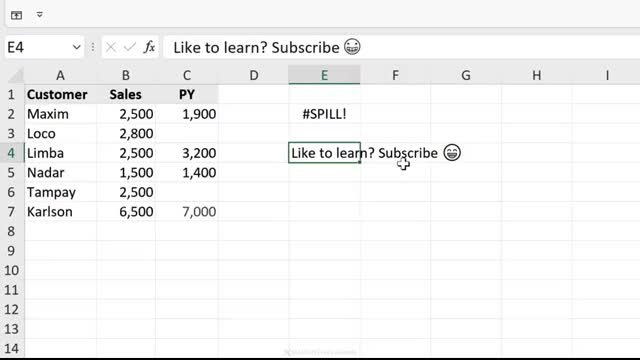Select column B header
The width and height of the screenshot is (640, 360).
126,76
